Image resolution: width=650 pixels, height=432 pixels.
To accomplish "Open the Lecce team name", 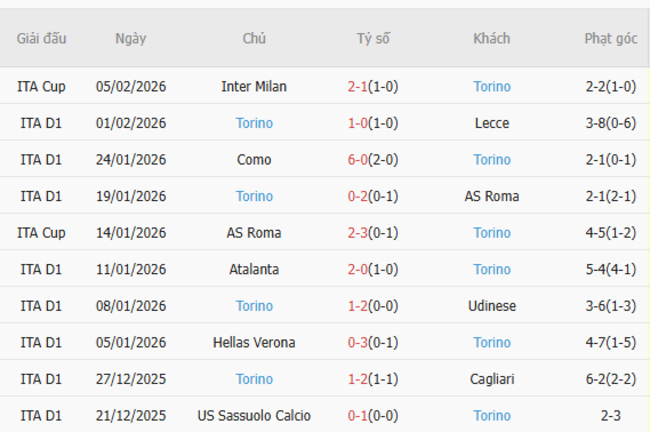I will pos(492,124).
